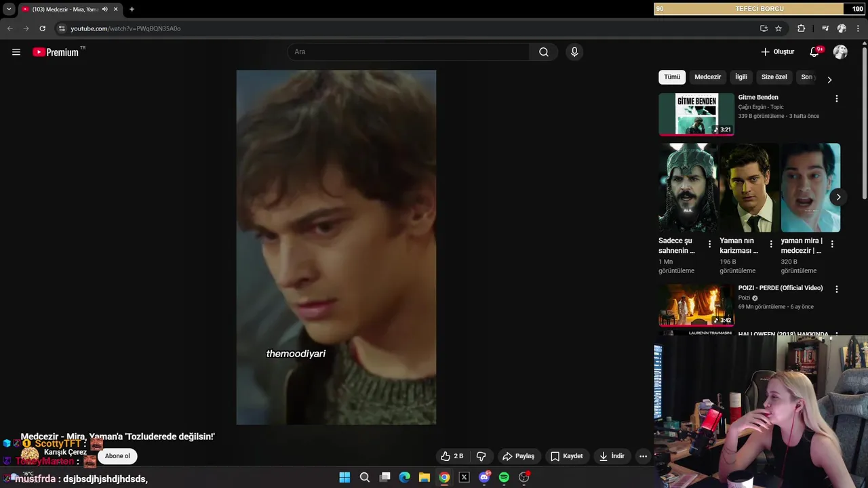Show next shorts with arrow
868x488 pixels.
tap(838, 197)
